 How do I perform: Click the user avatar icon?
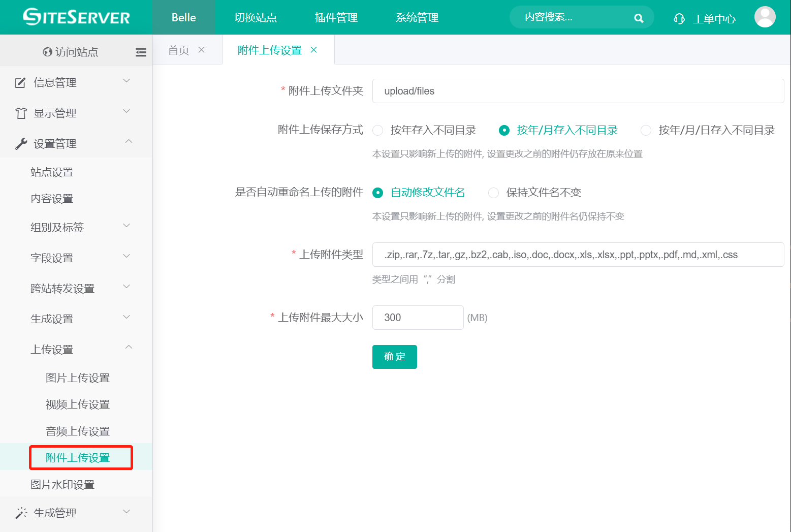point(765,17)
